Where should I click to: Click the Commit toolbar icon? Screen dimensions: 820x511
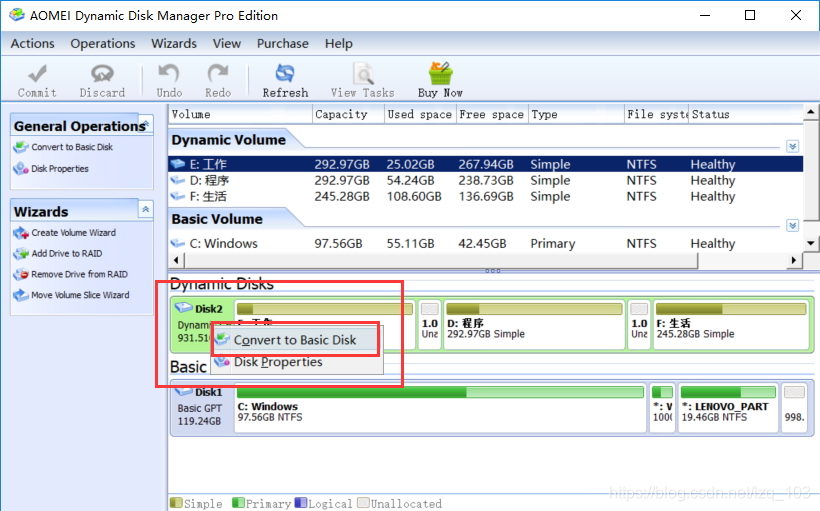(37, 74)
